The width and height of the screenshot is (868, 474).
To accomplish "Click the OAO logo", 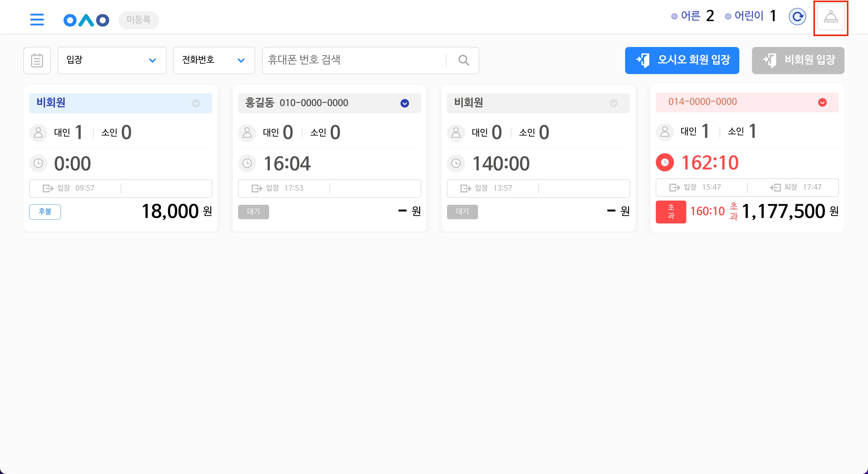I will coord(86,20).
